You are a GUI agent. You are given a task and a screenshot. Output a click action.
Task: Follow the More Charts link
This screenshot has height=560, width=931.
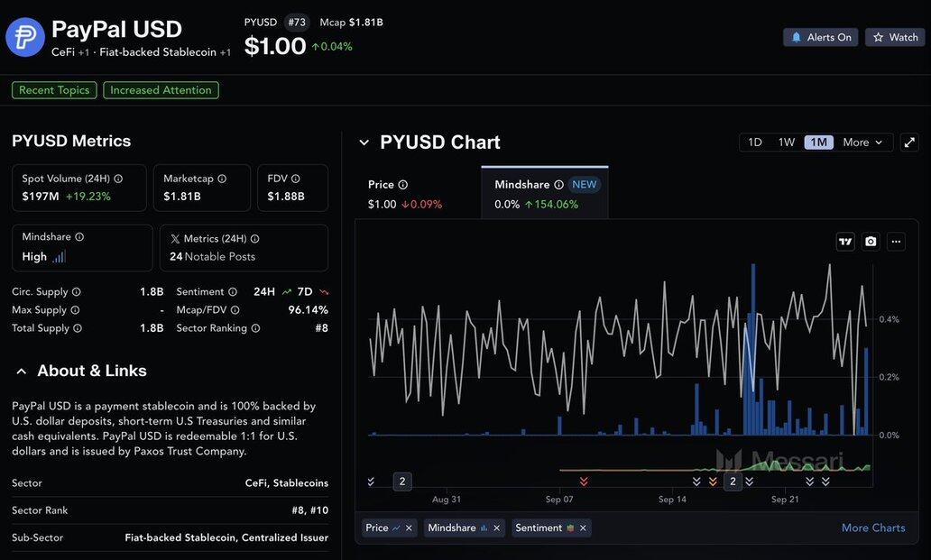point(873,528)
